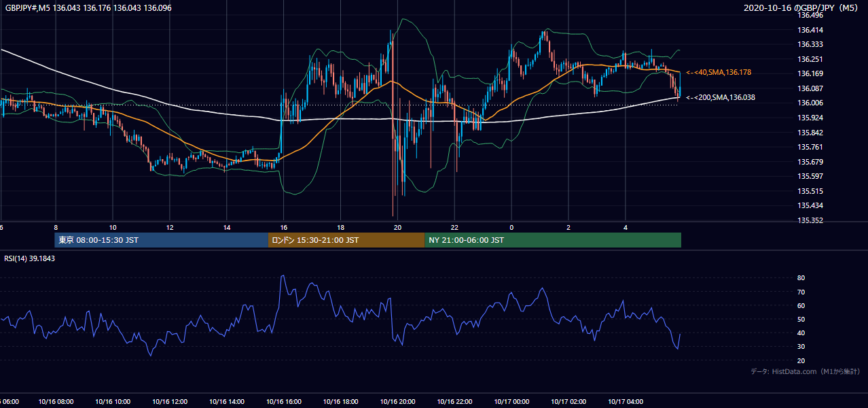Click hour tick 10 below the price chart
868x408 pixels.
[x=113, y=228]
